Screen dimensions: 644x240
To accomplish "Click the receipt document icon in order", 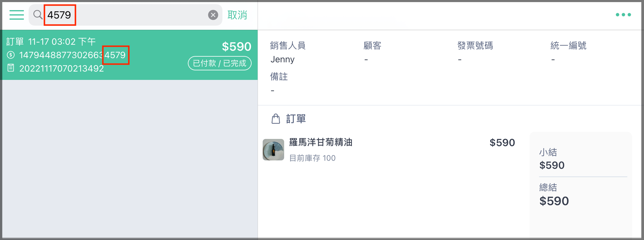I will (11, 68).
